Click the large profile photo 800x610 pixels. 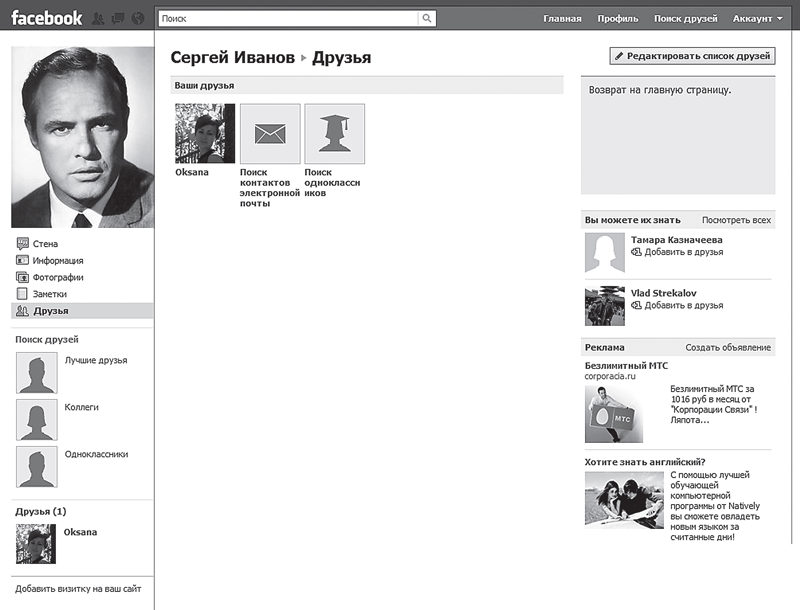coord(83,137)
